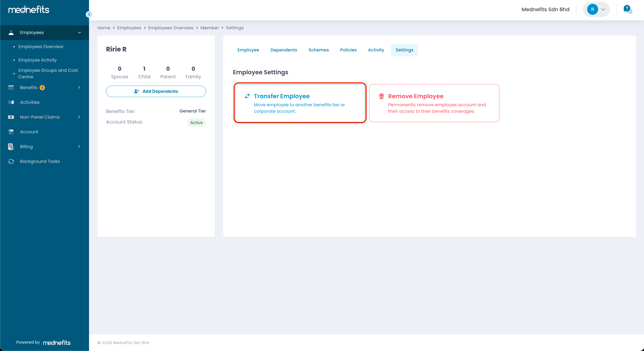Click the Benefits warning badge icon
This screenshot has height=351, width=644.
pos(42,87)
